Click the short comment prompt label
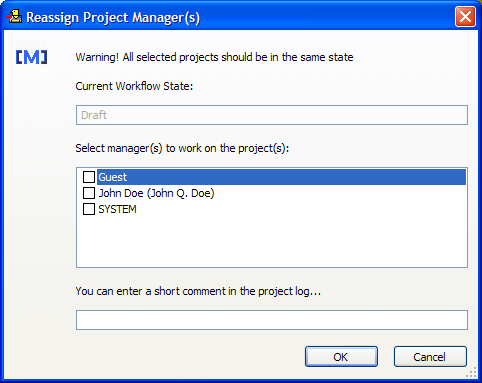Image resolution: width=482 pixels, height=383 pixels. point(198,291)
